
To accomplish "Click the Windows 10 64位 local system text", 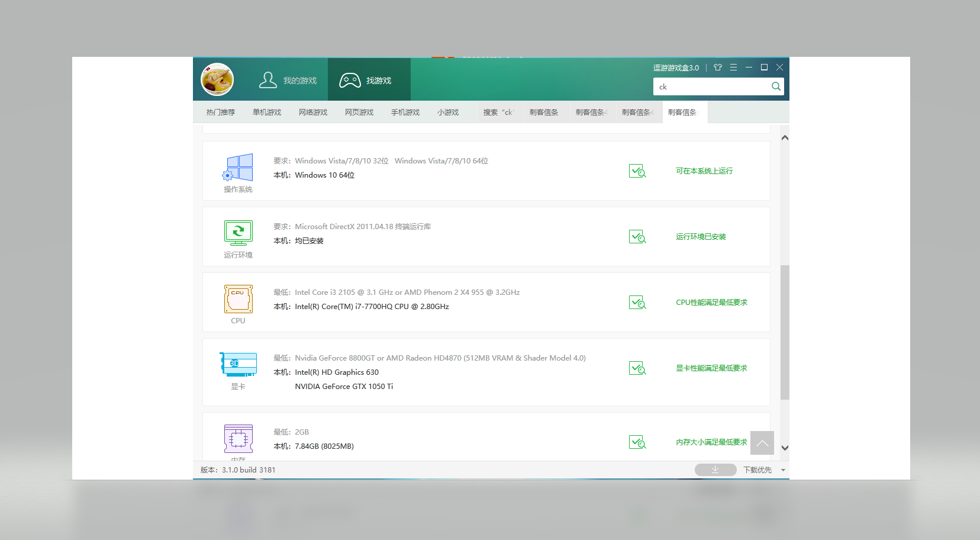I will (325, 175).
